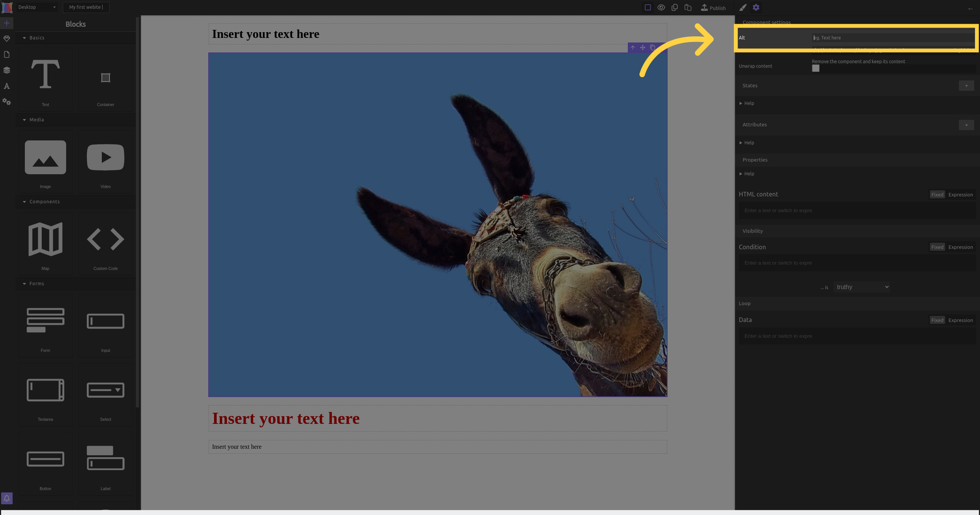Viewport: 980px width, 515px height.
Task: Toggle component outlines with the square icon
Action: [x=648, y=7]
